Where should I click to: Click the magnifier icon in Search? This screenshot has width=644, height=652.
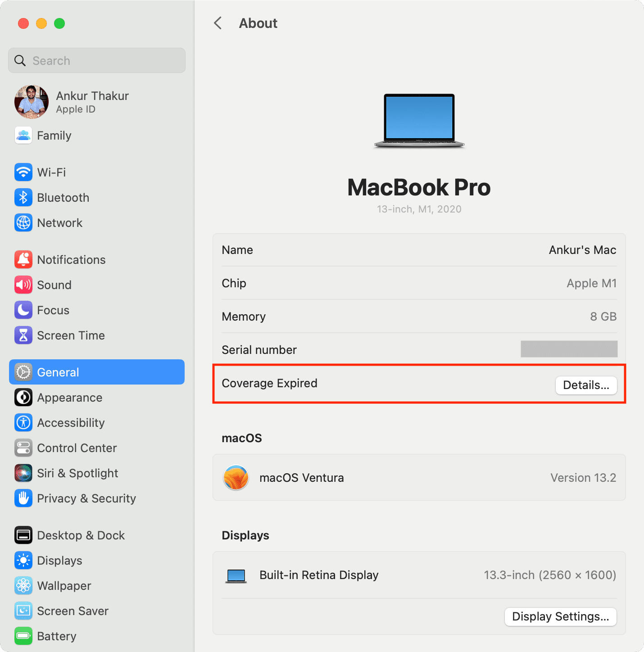pyautogui.click(x=20, y=60)
